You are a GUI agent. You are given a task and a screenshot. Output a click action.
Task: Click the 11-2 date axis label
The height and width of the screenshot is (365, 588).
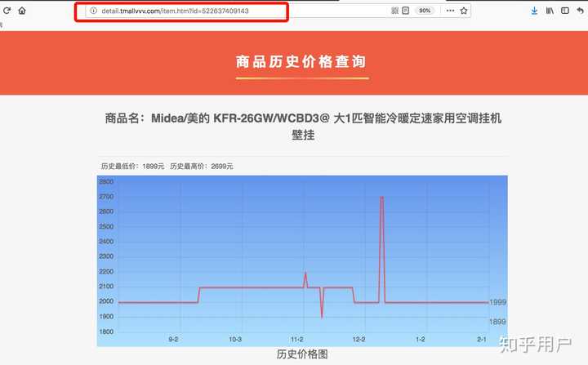pyautogui.click(x=297, y=339)
